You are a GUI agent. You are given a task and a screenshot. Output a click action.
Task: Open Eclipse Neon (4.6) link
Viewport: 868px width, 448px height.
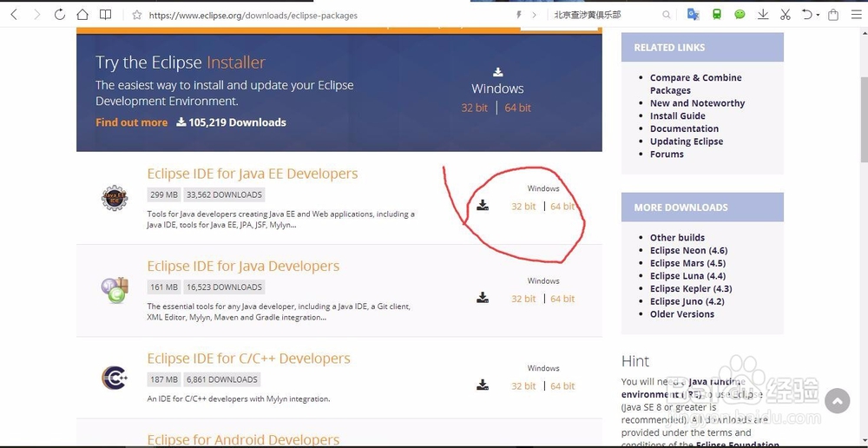(688, 250)
